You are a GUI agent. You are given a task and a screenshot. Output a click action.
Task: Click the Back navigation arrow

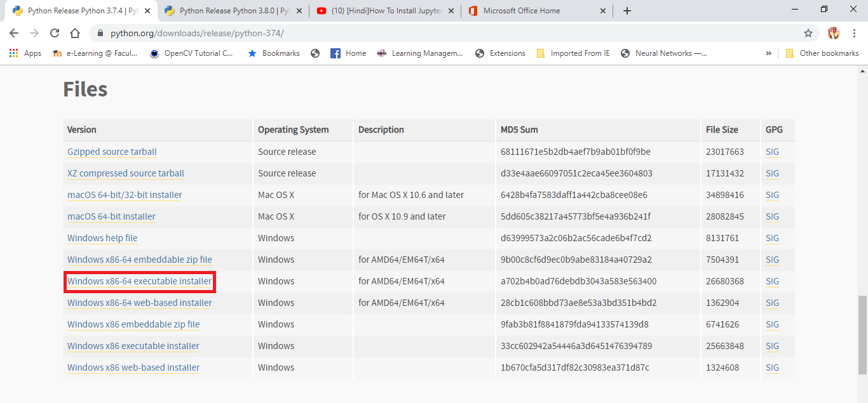point(13,33)
